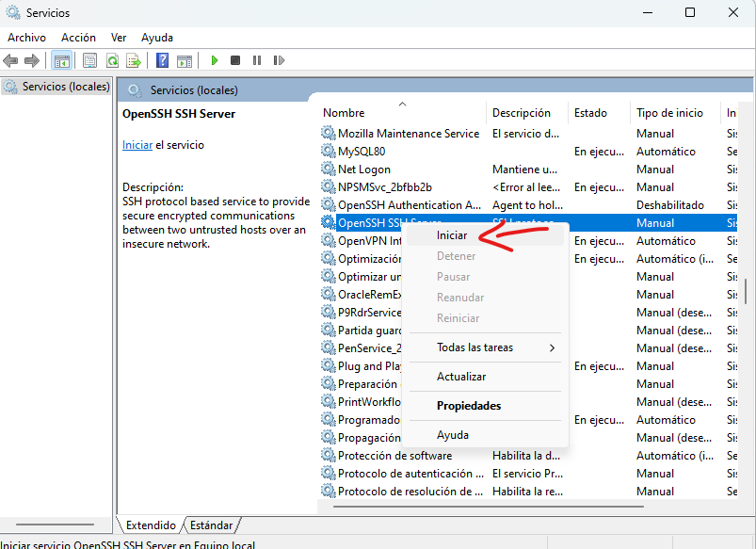Select Protección de software service row

(529, 455)
